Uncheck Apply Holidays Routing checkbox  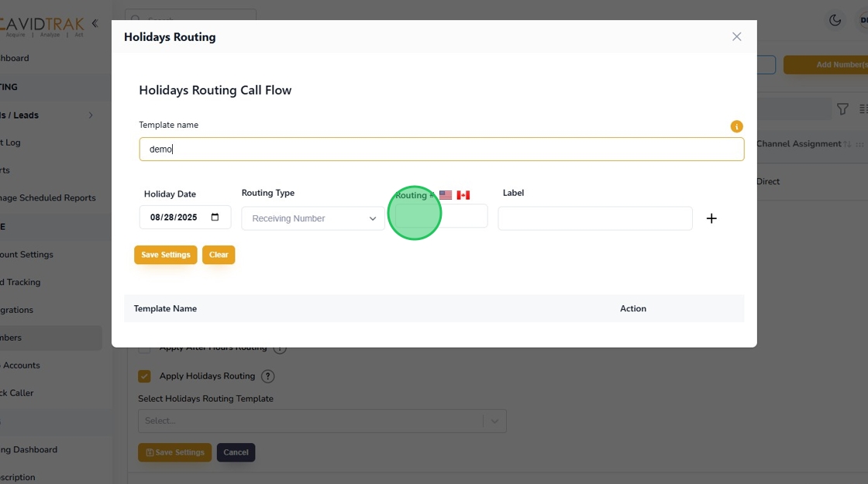tap(144, 376)
